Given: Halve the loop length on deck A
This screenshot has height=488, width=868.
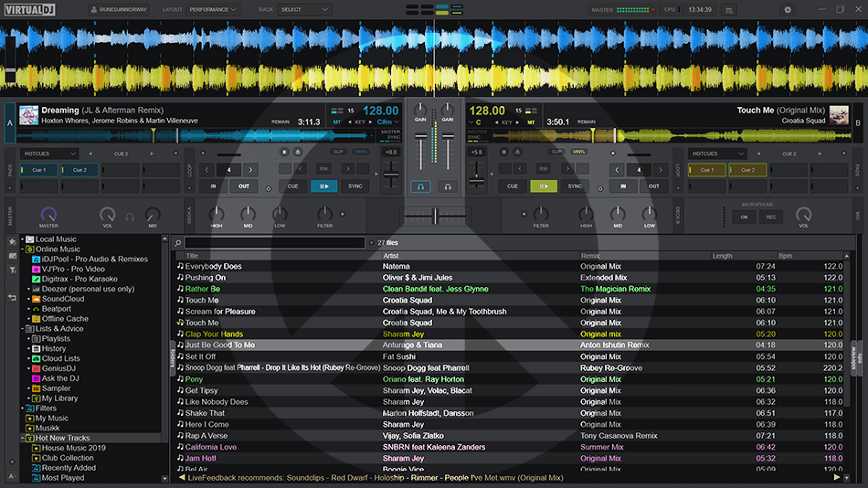Looking at the screenshot, I should tap(206, 169).
